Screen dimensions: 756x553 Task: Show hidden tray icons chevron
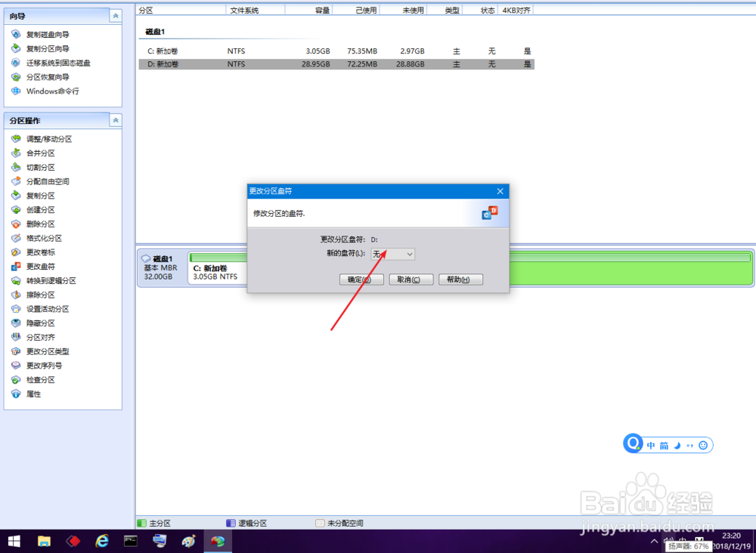tap(654, 542)
